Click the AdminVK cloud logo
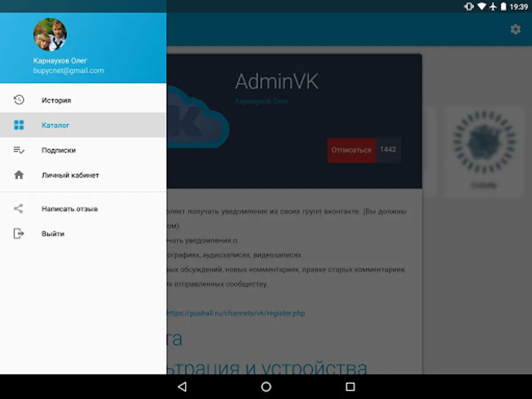The image size is (532, 399). pos(198,117)
